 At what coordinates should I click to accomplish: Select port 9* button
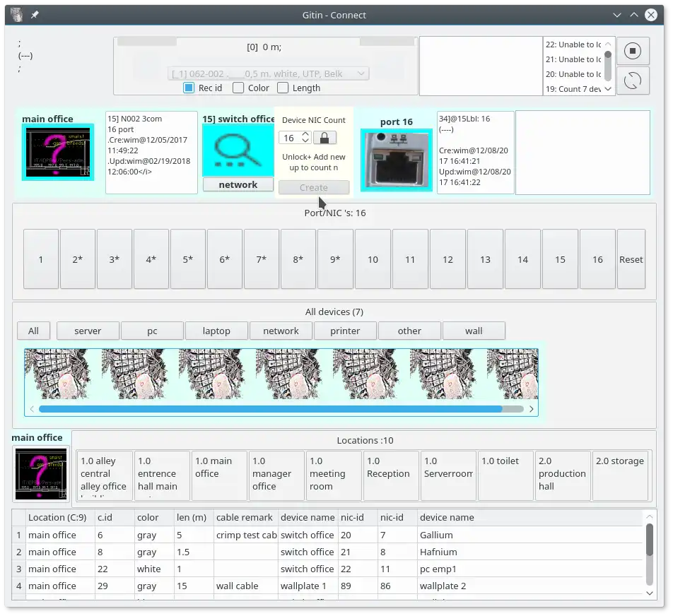point(336,259)
